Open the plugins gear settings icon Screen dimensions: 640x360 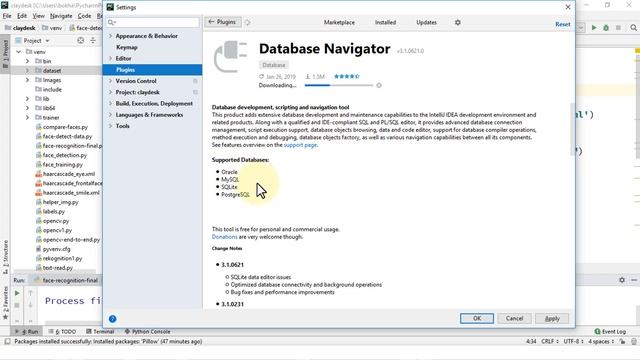(x=458, y=22)
